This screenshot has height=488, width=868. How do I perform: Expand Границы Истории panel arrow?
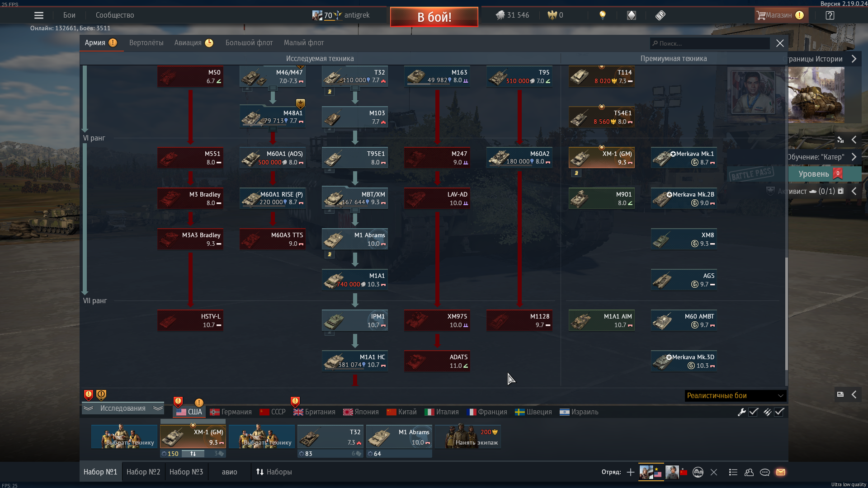(854, 59)
